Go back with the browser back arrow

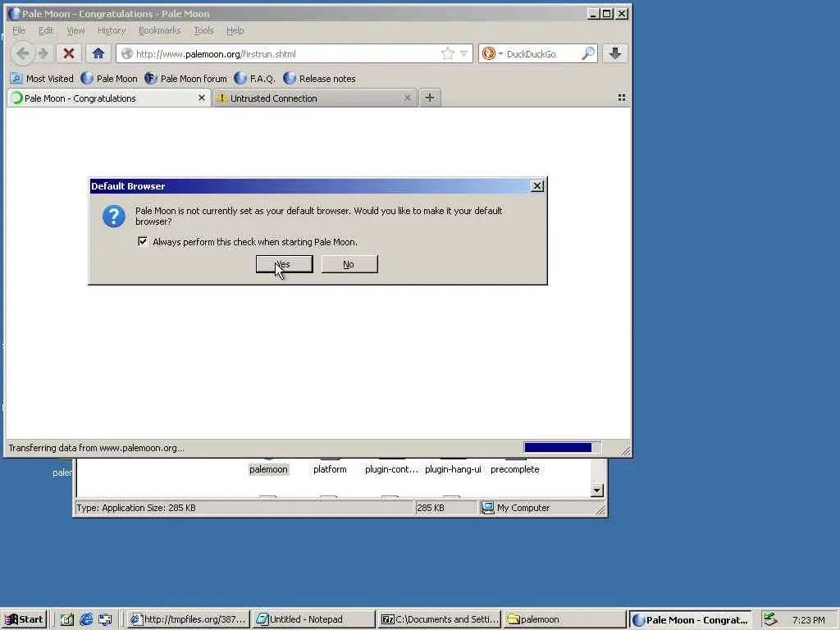(x=22, y=53)
